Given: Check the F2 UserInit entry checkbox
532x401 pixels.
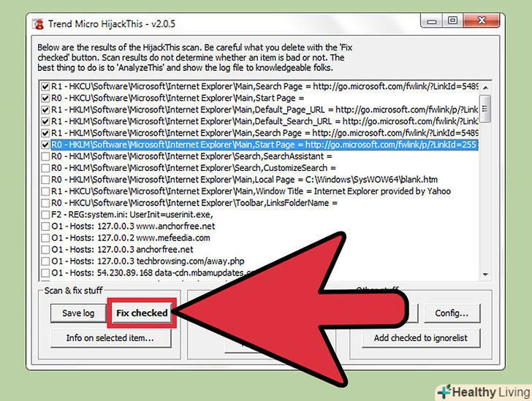Looking at the screenshot, I should pyautogui.click(x=45, y=215).
